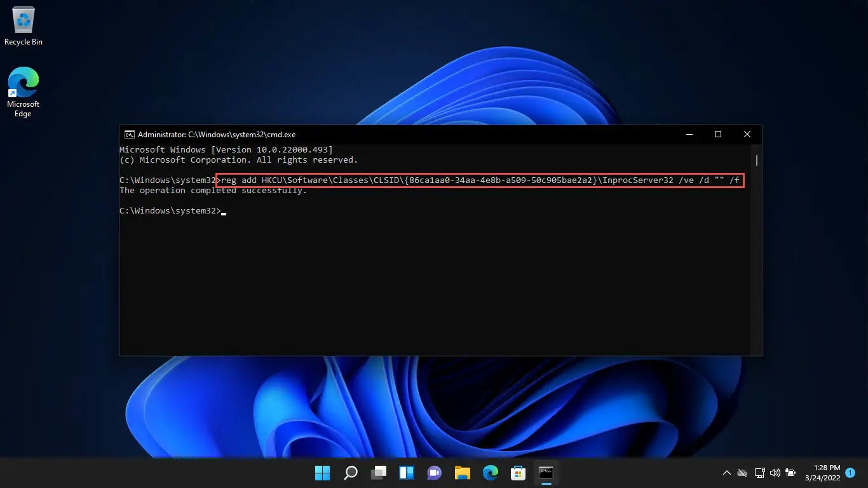Screen dimensions: 868x488
Task: Open the Windows Start menu
Action: 323,473
